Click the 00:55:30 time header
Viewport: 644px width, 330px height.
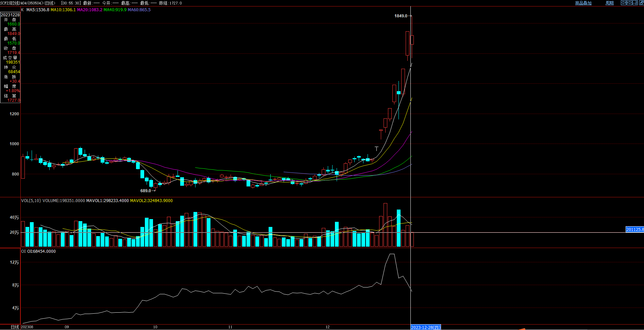(x=71, y=3)
